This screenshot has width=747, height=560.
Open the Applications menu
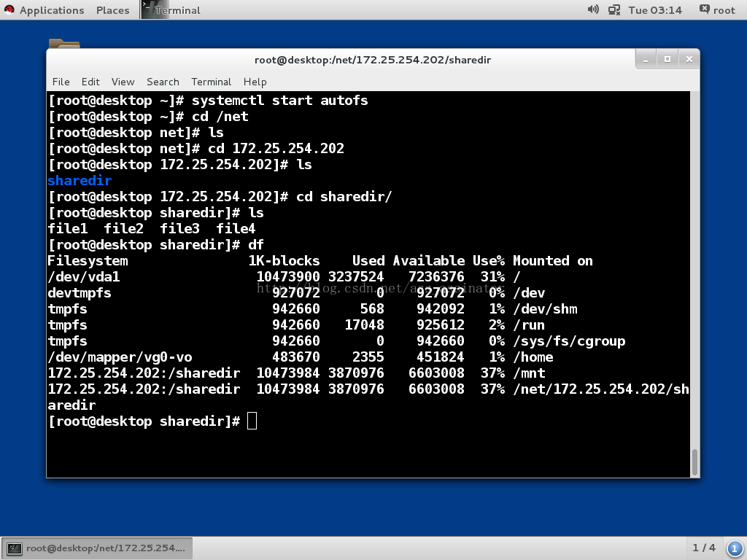click(52, 10)
